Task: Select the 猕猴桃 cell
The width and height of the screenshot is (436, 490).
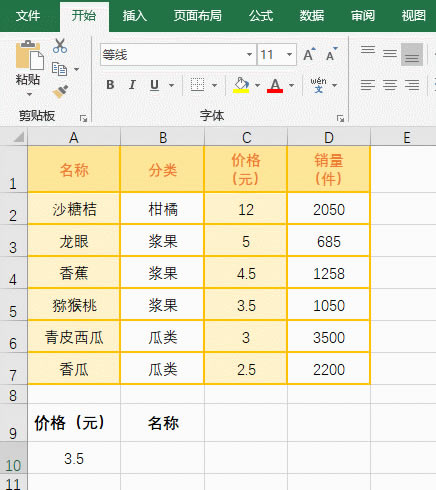Action: pos(74,305)
